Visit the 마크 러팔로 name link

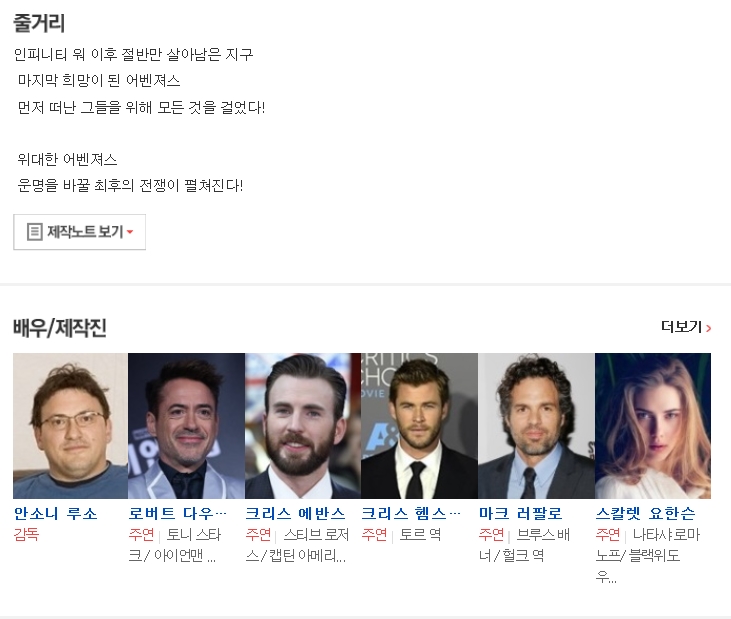(x=521, y=514)
